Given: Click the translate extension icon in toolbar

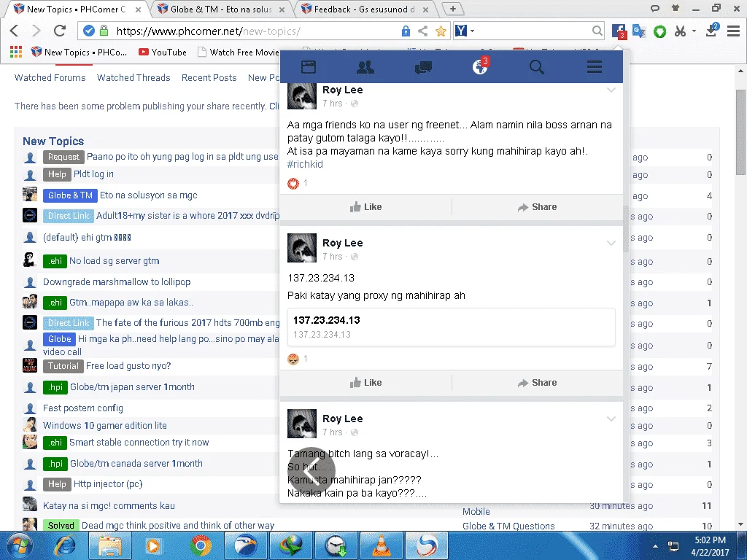Looking at the screenshot, I should click(638, 31).
